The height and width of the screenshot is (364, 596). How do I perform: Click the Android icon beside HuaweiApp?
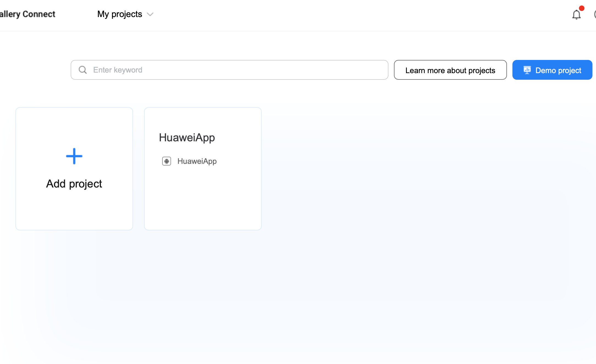click(167, 161)
